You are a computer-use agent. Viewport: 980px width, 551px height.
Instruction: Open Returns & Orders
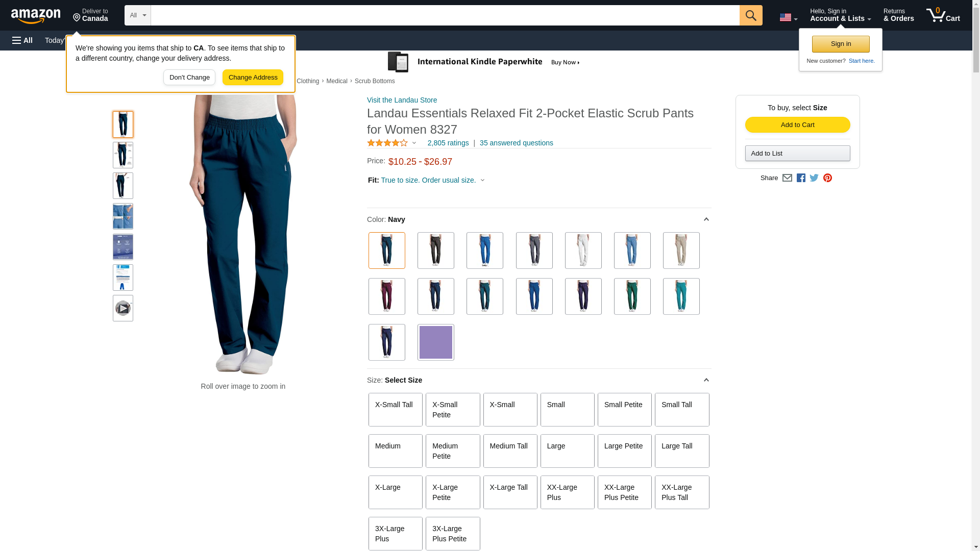pos(898,15)
